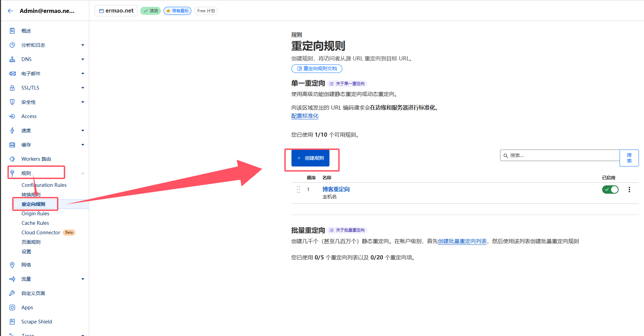Click the drag handle of rule 1

click(299, 190)
